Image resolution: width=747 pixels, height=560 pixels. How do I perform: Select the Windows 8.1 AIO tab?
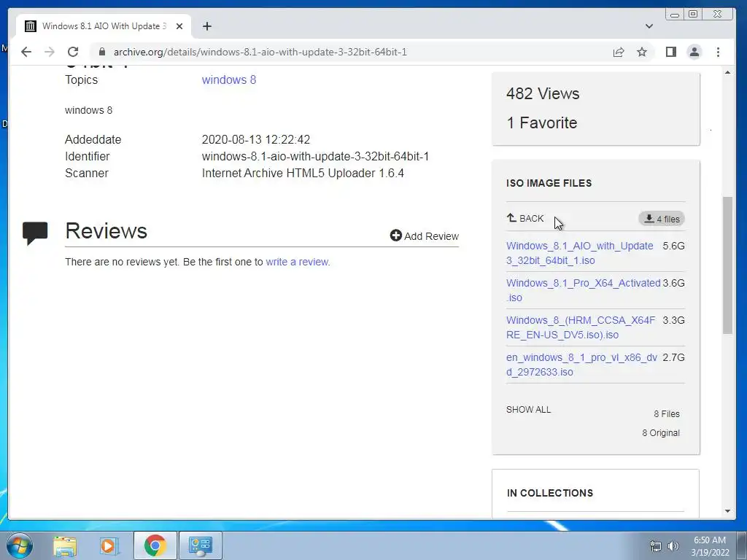104,26
